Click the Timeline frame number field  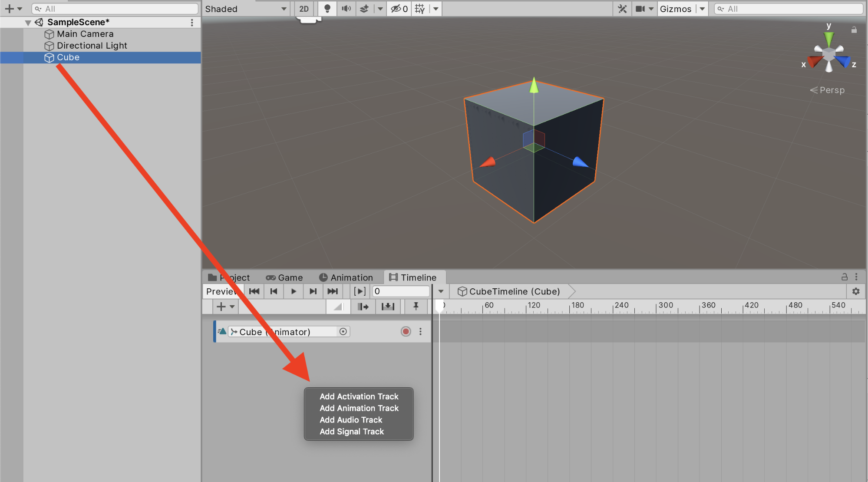pos(400,291)
